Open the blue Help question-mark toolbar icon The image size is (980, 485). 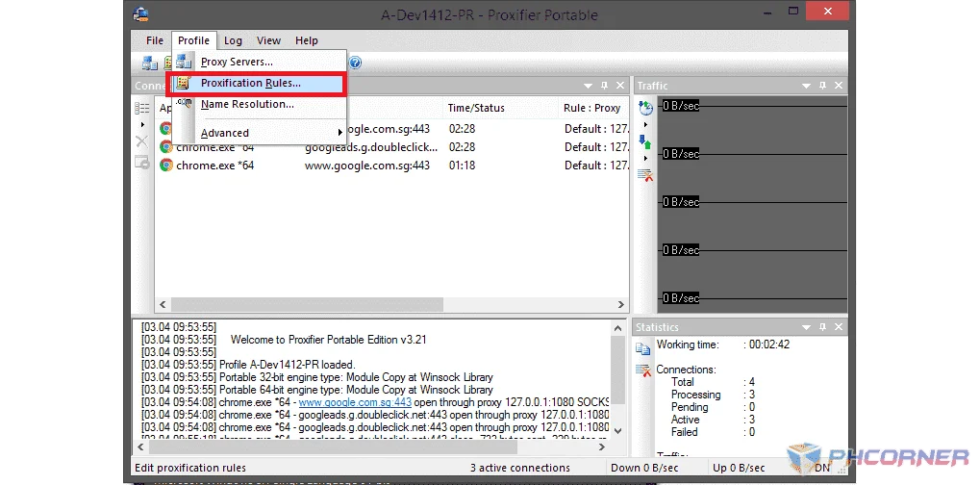[x=355, y=63]
